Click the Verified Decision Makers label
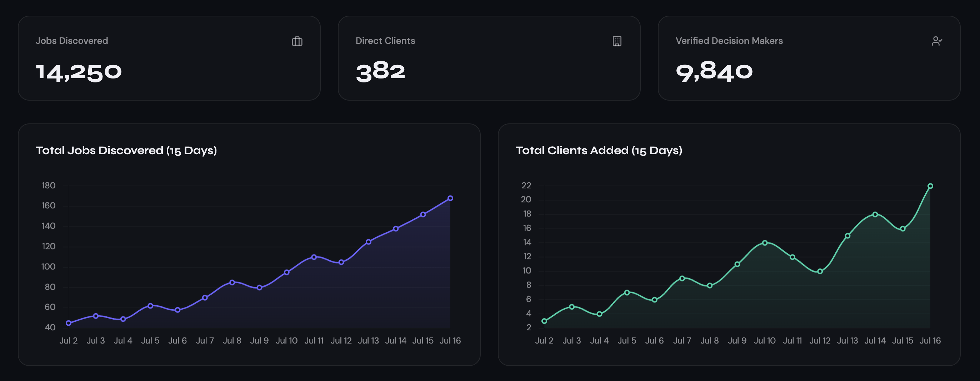The width and height of the screenshot is (980, 381). 729,41
